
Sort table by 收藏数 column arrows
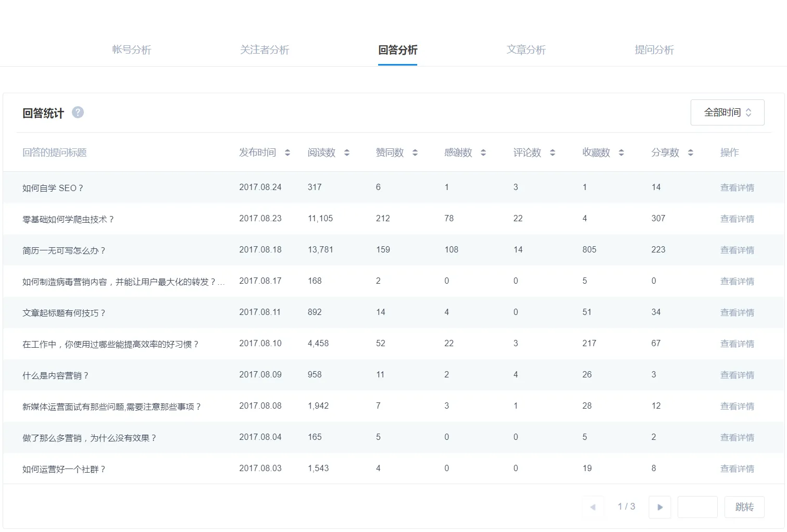[621, 153]
